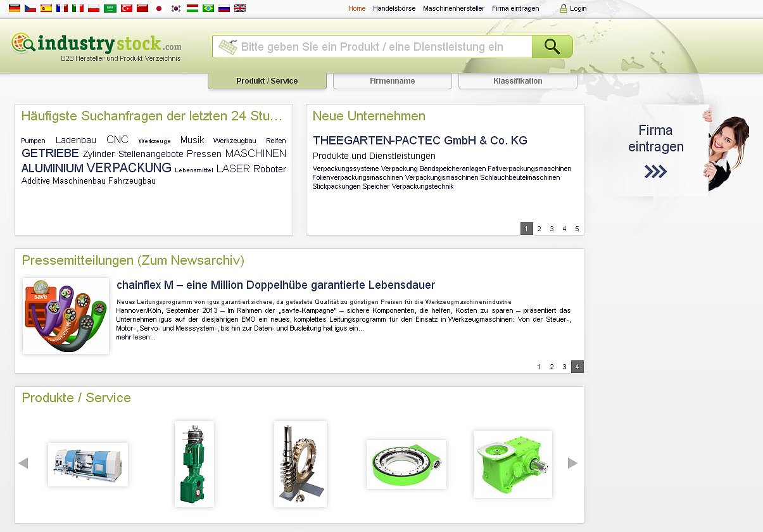Choose the UK flag for English

coord(240,8)
